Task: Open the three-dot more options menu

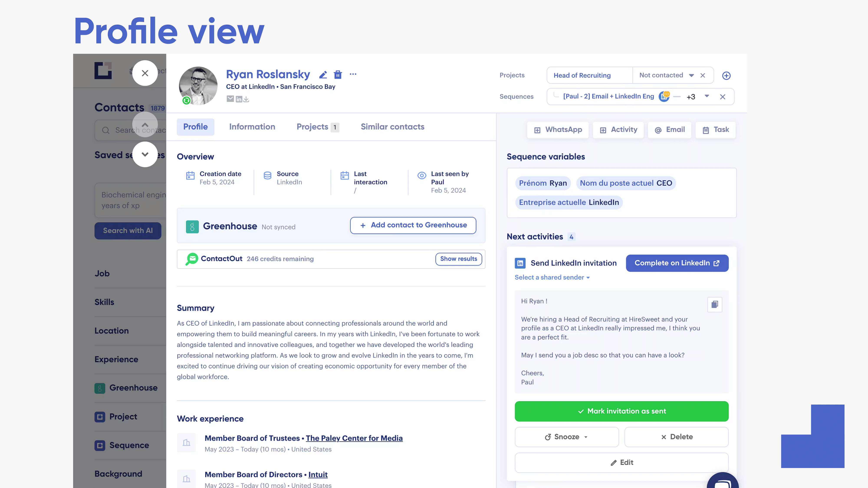Action: 353,74
